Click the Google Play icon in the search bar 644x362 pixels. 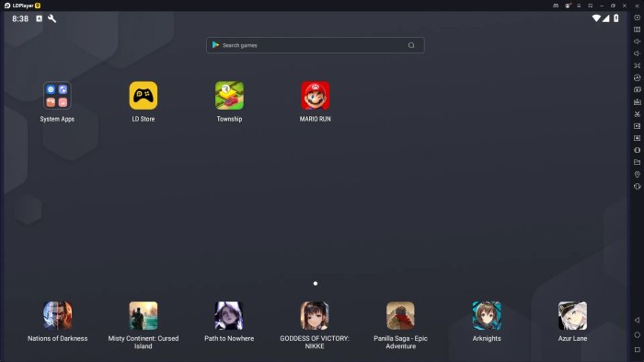pyautogui.click(x=215, y=45)
